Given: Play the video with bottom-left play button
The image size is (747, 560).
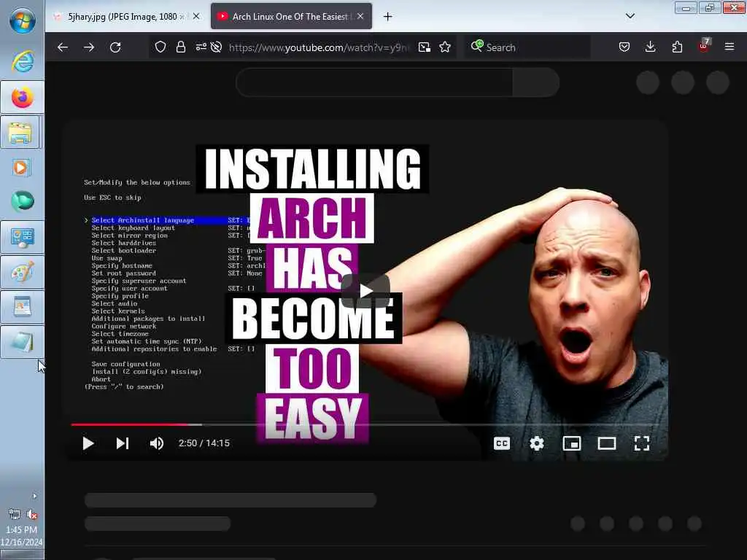Looking at the screenshot, I should coord(88,443).
